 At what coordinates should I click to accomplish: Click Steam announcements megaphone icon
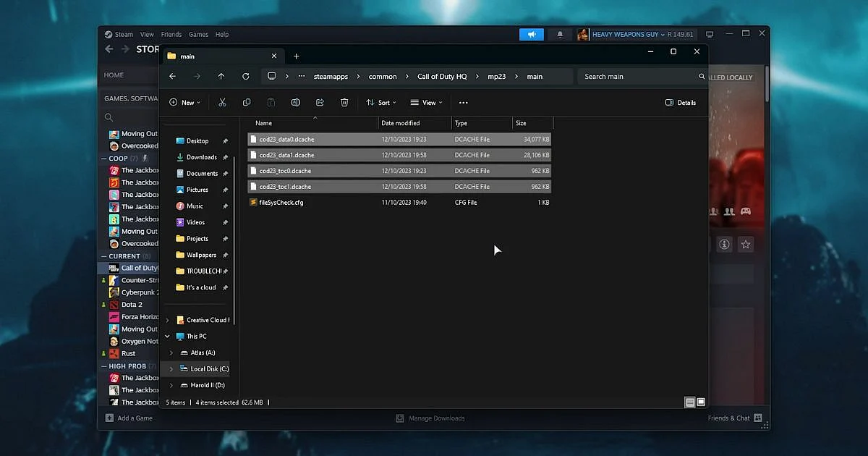pos(532,34)
